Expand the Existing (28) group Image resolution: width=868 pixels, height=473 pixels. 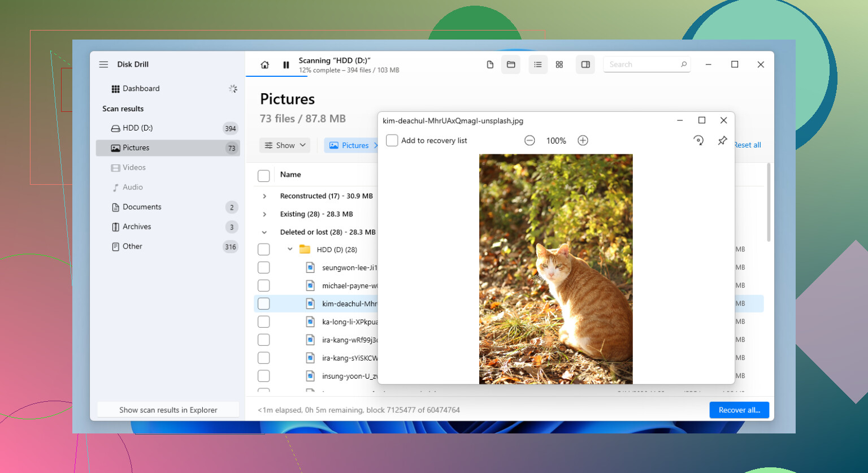pos(264,214)
